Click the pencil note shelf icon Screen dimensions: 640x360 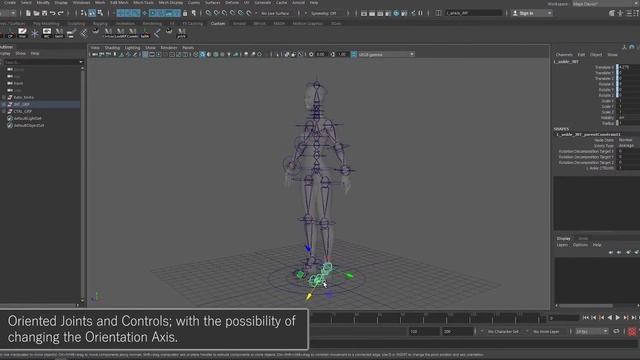pyautogui.click(x=22, y=33)
